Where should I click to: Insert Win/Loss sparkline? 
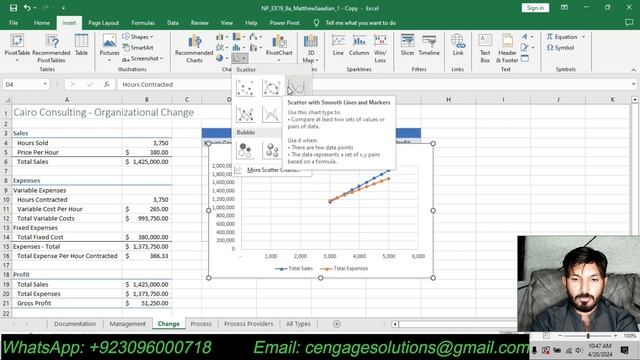click(380, 48)
